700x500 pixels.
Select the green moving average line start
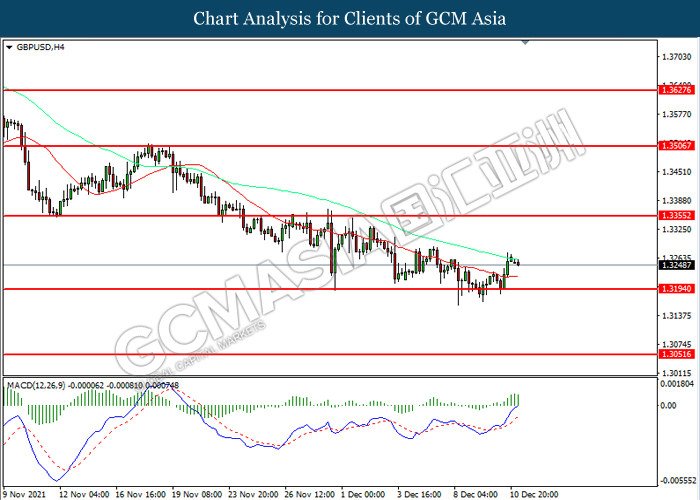pos(6,88)
